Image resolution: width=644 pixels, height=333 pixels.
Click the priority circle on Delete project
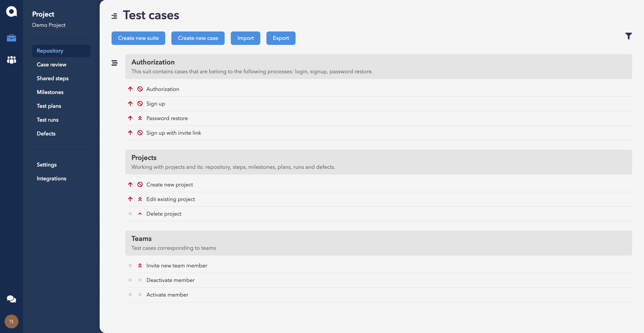pos(130,214)
